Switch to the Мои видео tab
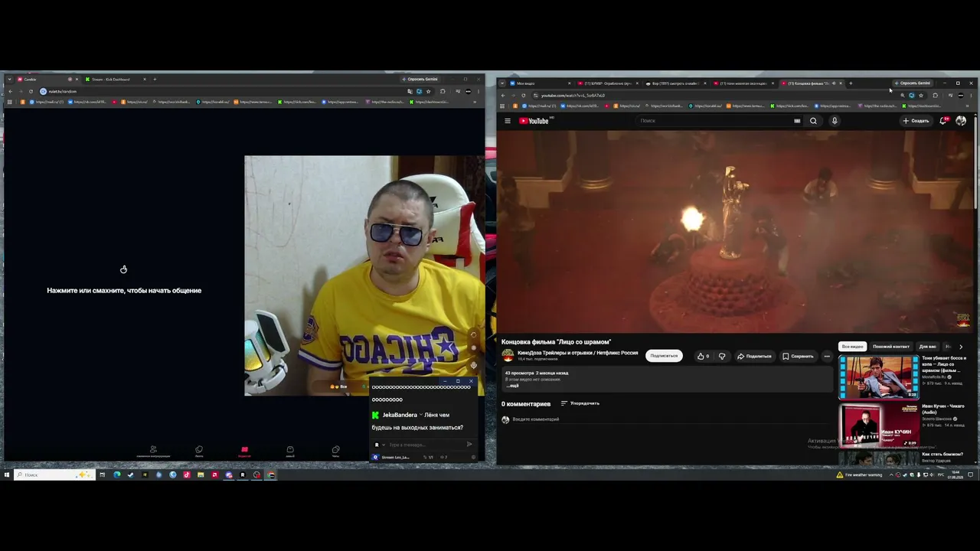Image resolution: width=980 pixels, height=551 pixels. pos(541,83)
